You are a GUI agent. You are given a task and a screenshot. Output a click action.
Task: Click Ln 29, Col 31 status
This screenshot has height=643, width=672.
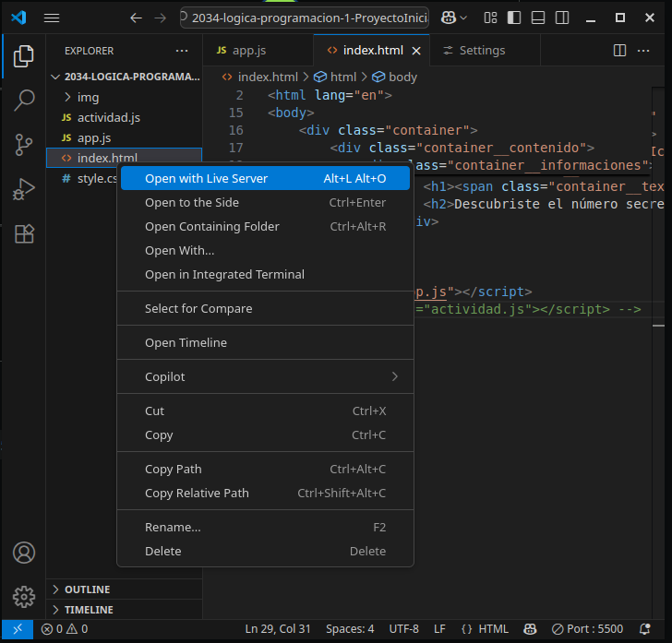278,629
